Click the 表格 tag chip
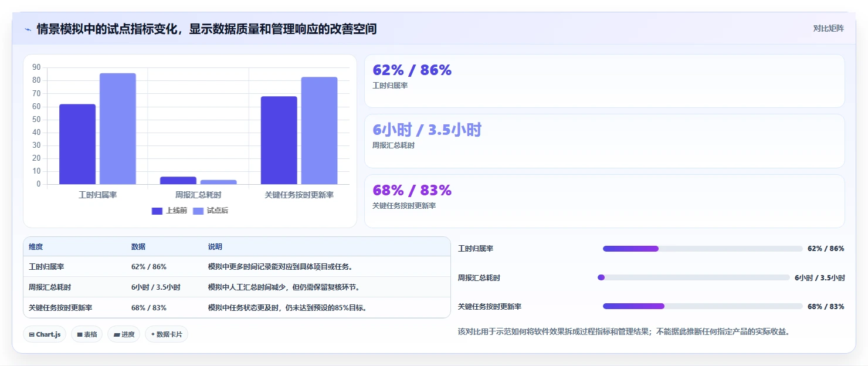This screenshot has height=366, width=868. (x=87, y=334)
